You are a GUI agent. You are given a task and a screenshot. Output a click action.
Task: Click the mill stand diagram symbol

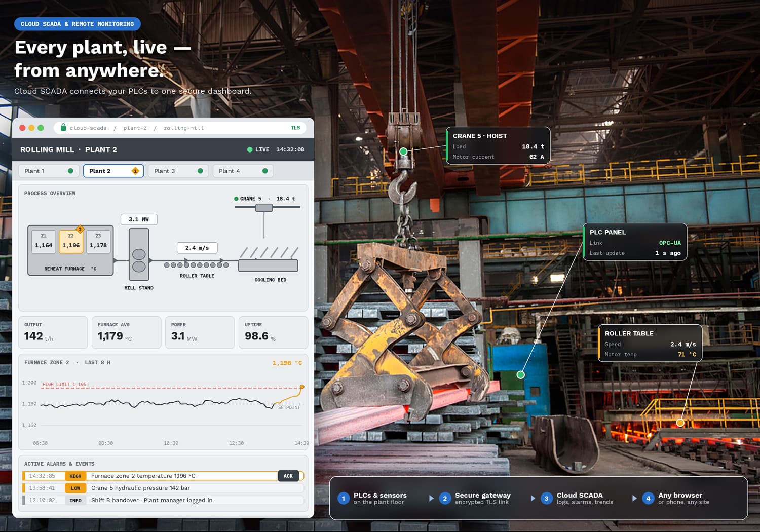139,254
